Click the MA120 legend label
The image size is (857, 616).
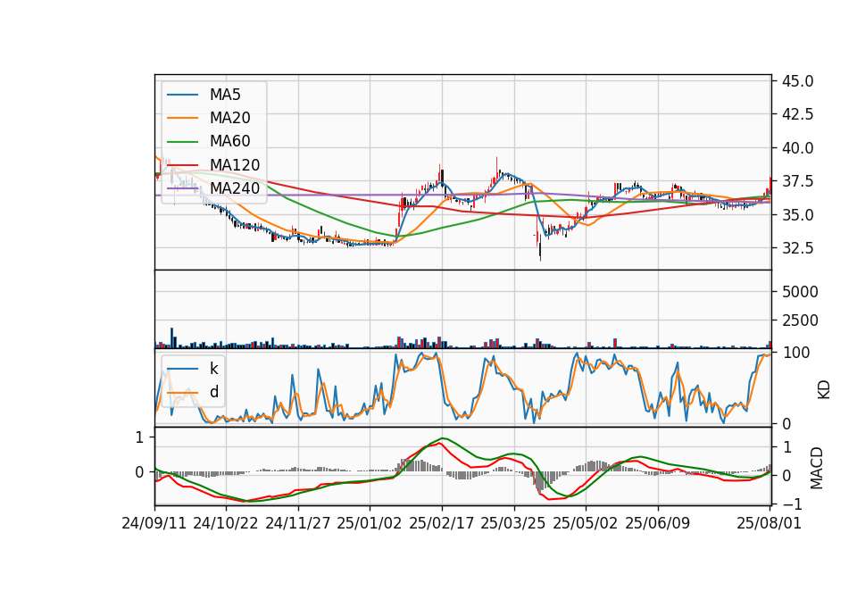point(235,165)
